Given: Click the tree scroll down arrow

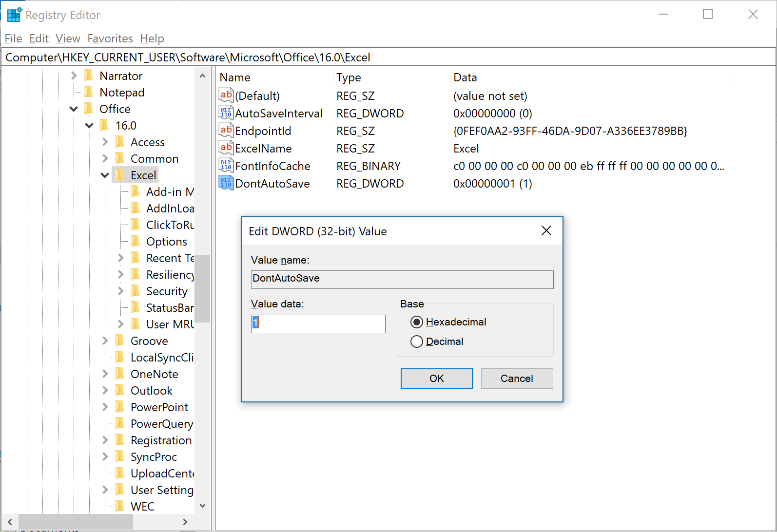Looking at the screenshot, I should (x=203, y=506).
